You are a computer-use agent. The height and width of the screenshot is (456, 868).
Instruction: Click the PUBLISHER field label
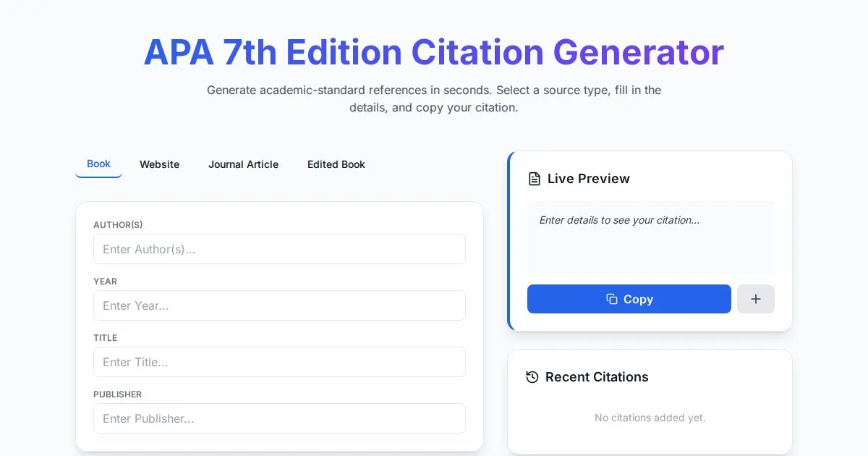click(117, 394)
